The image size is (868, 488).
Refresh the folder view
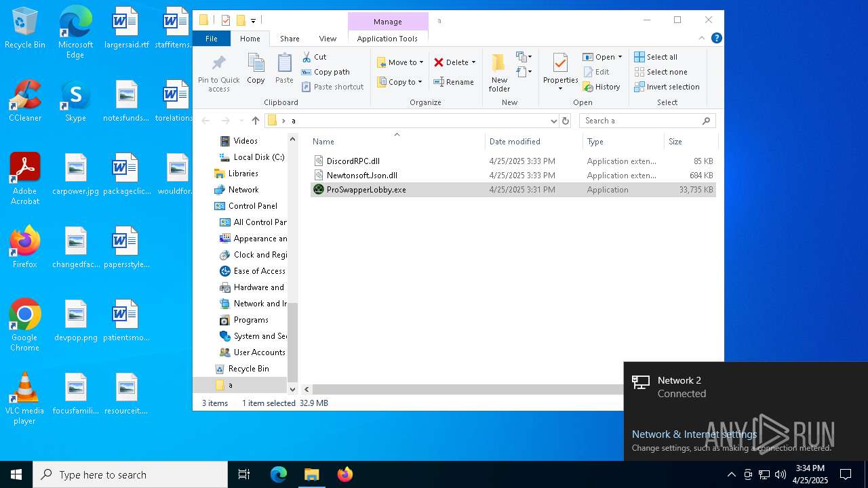[566, 121]
